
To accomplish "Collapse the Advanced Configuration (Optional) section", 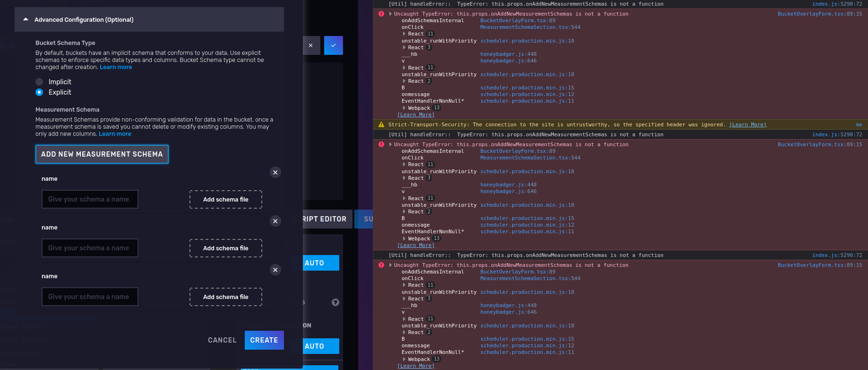I will pyautogui.click(x=149, y=19).
